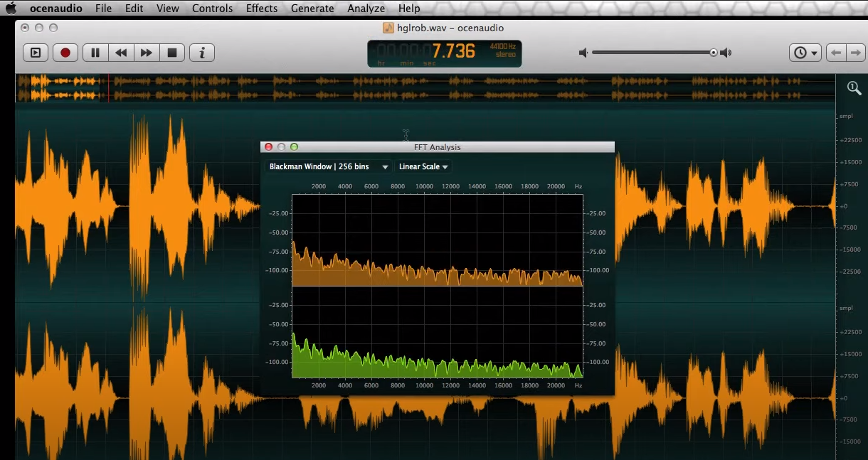Click the forward navigation arrow button
868x460 pixels.
857,52
